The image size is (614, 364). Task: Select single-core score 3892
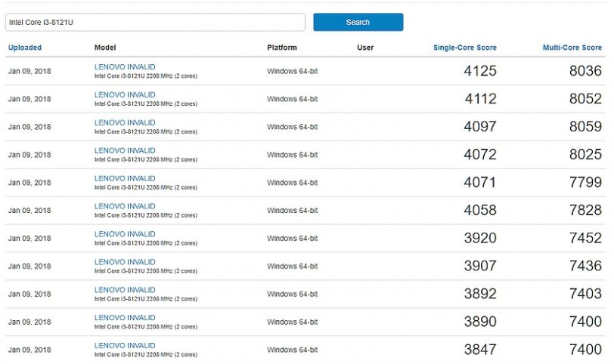click(x=480, y=294)
